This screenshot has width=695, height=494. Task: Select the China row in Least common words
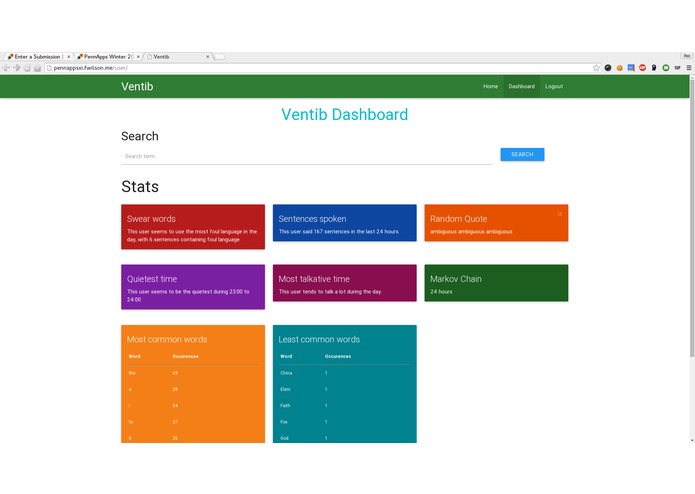[344, 373]
